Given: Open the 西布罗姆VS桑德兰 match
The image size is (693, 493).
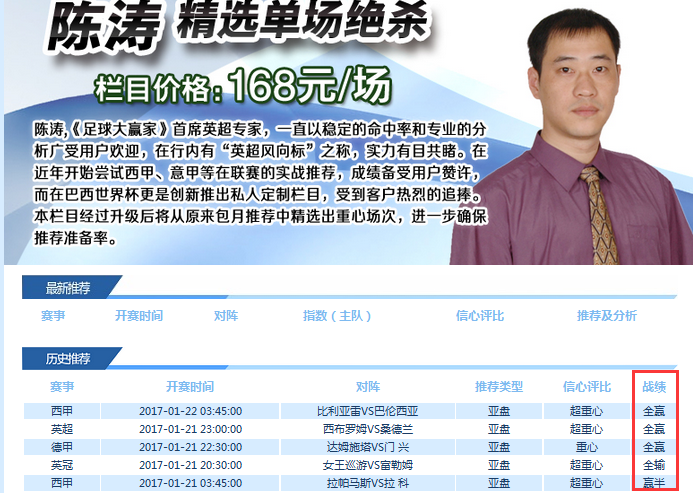Looking at the screenshot, I should coord(368,429).
